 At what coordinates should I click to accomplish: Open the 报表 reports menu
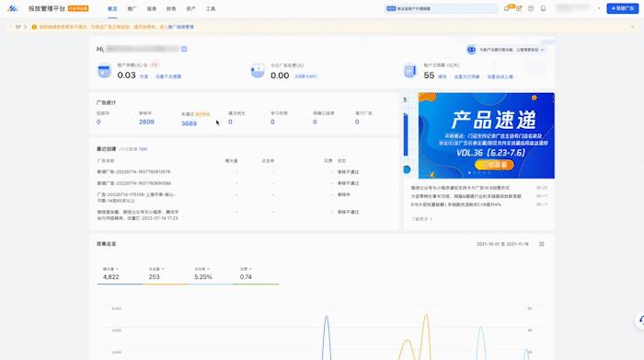click(152, 8)
